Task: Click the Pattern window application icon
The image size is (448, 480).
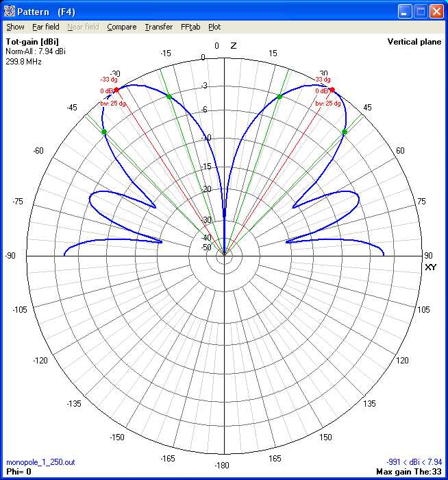Action: (x=10, y=11)
